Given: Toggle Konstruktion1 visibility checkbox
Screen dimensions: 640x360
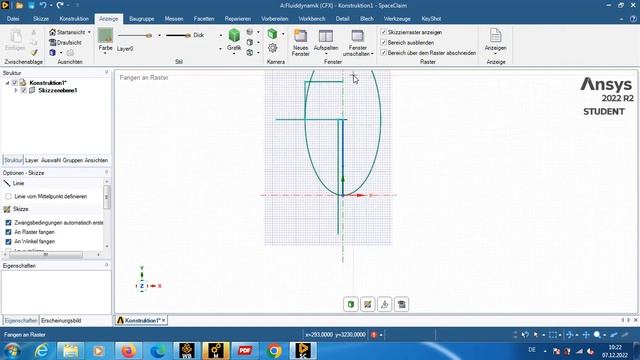Looking at the screenshot, I should click(x=15, y=82).
